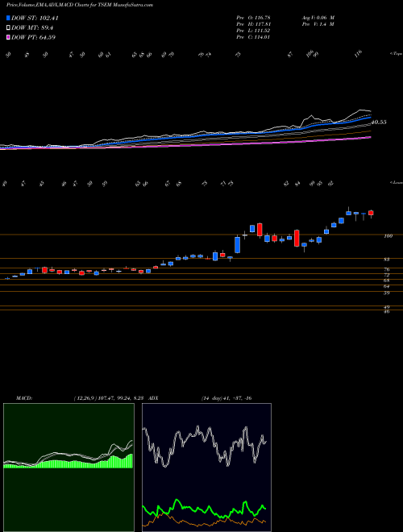Click the 46 price level label

pos(387,311)
